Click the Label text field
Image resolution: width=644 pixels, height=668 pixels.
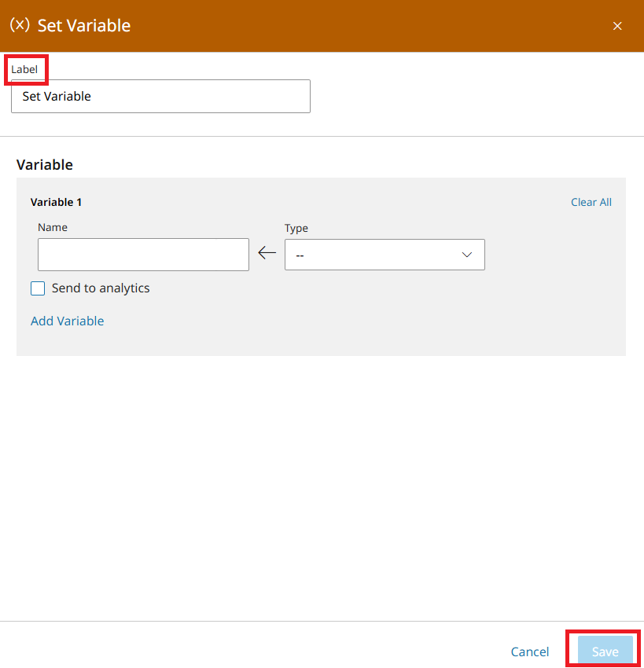click(x=160, y=97)
